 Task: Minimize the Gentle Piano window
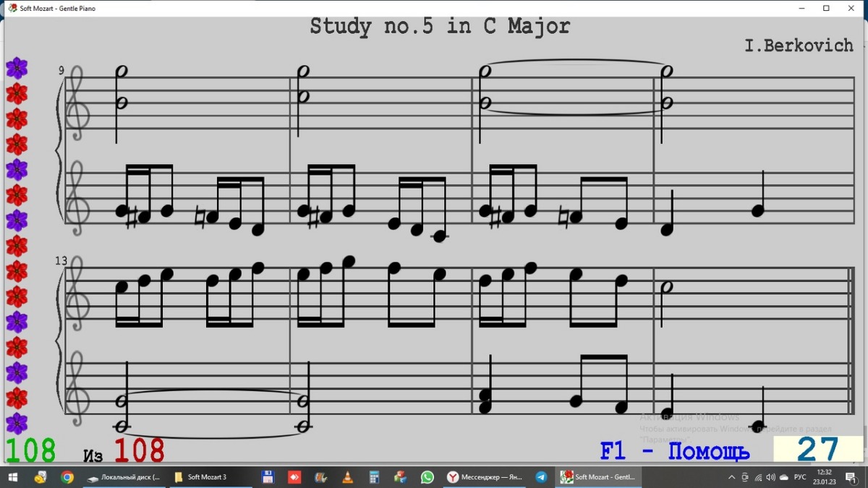click(x=801, y=8)
